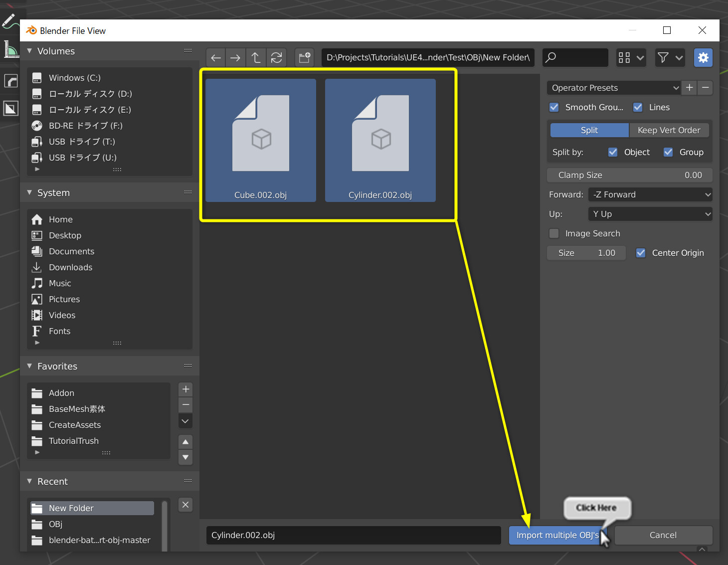Open New Folder in Recent
The height and width of the screenshot is (565, 728).
[x=92, y=508]
